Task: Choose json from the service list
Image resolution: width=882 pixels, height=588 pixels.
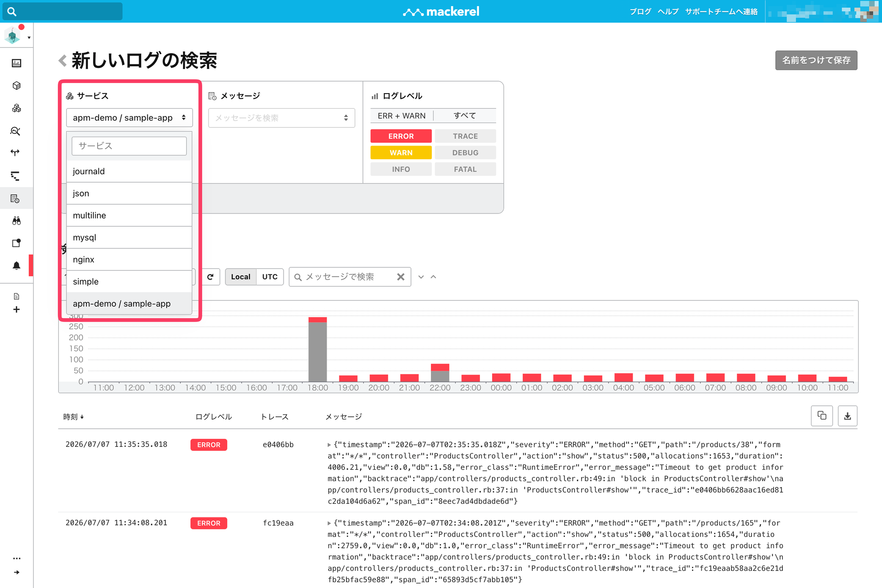Action: [129, 193]
